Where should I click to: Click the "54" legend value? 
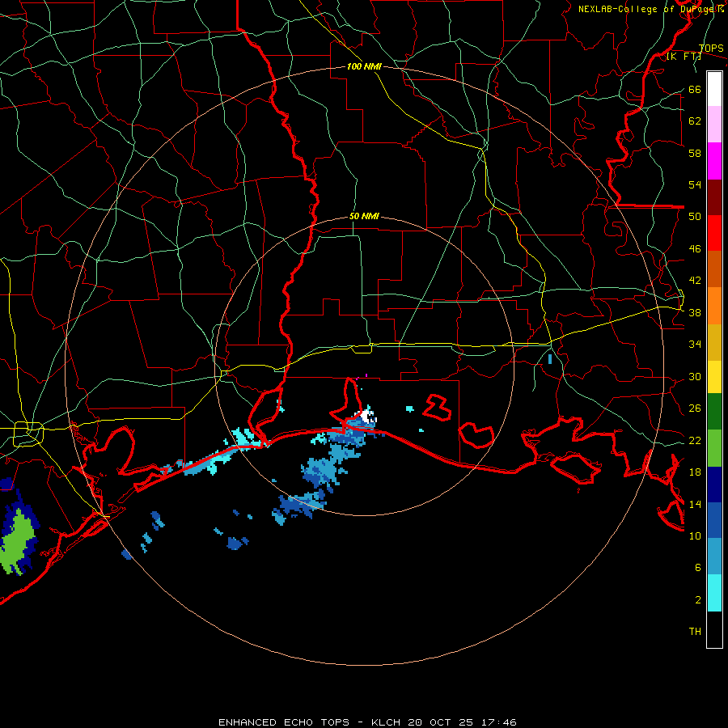[x=695, y=184]
